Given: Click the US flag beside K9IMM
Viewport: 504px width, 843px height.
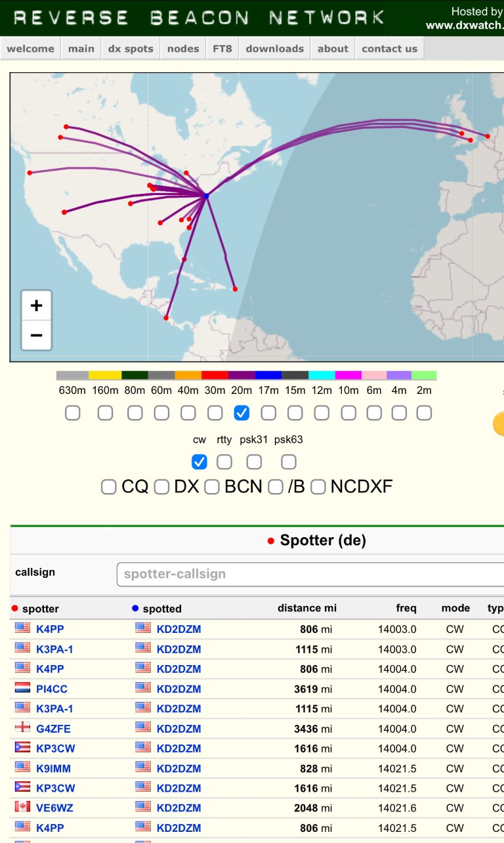Looking at the screenshot, I should (x=22, y=767).
